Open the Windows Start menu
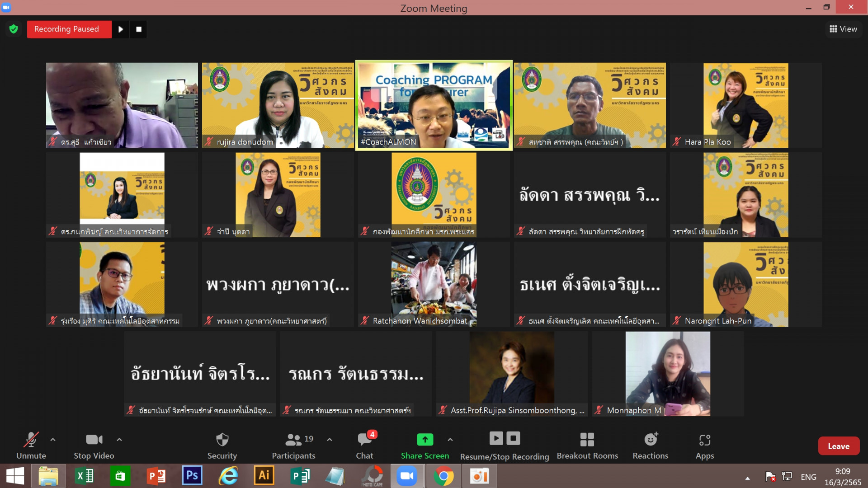The width and height of the screenshot is (868, 488). [x=15, y=476]
